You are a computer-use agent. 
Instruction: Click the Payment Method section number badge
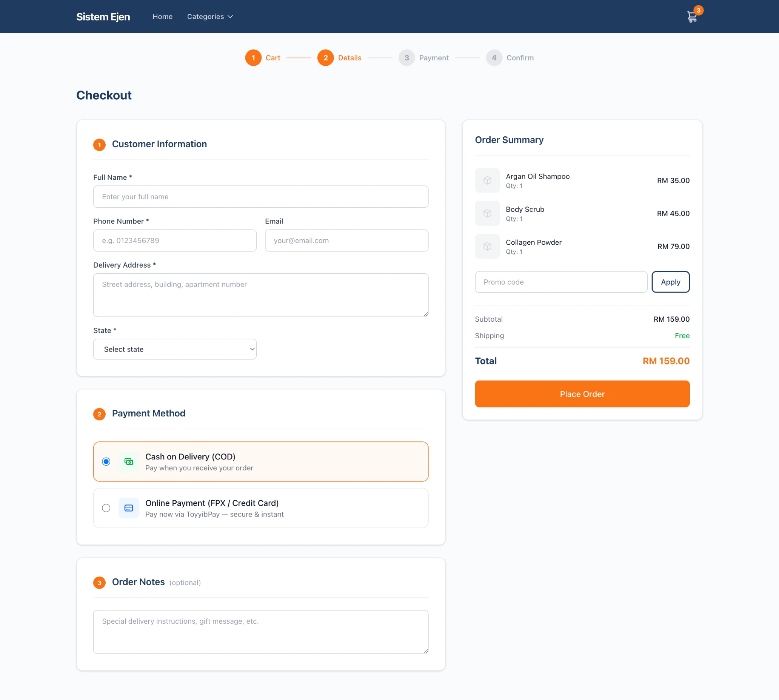coord(100,414)
